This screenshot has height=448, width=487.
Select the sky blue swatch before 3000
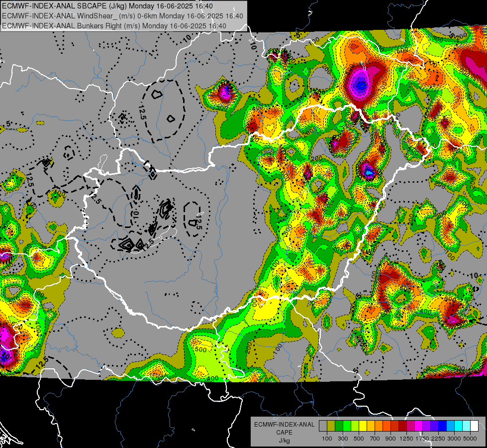pyautogui.click(x=450, y=426)
